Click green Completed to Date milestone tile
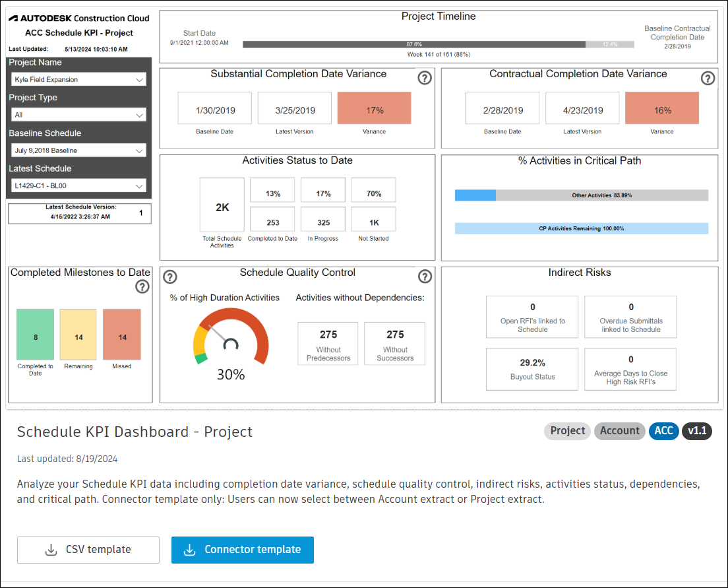728x588 pixels. click(36, 334)
